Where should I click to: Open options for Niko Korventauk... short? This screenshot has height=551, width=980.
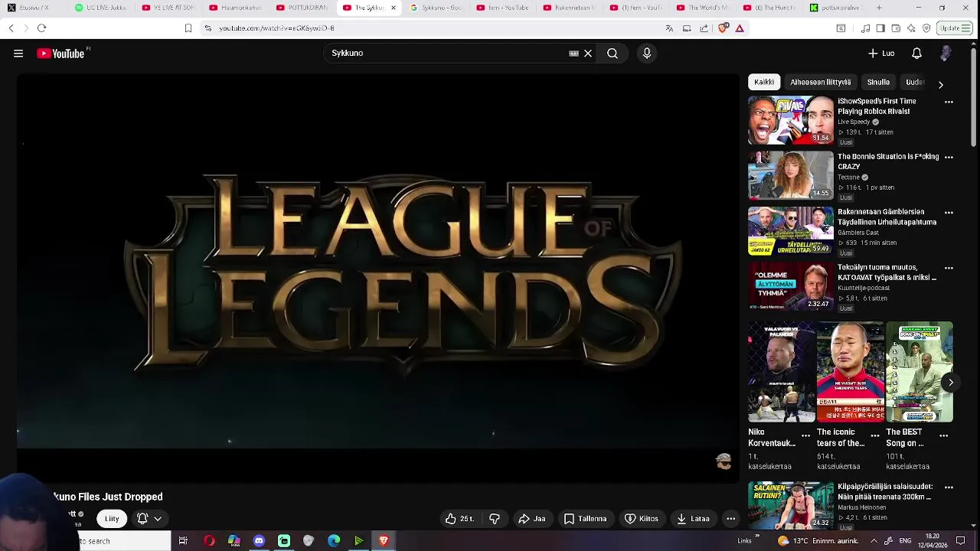(805, 435)
